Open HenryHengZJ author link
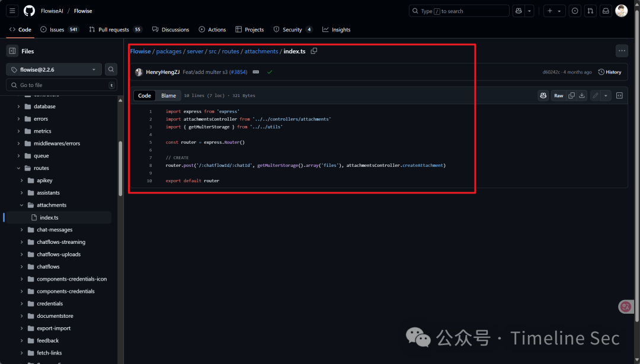The height and width of the screenshot is (364, 640). 162,72
